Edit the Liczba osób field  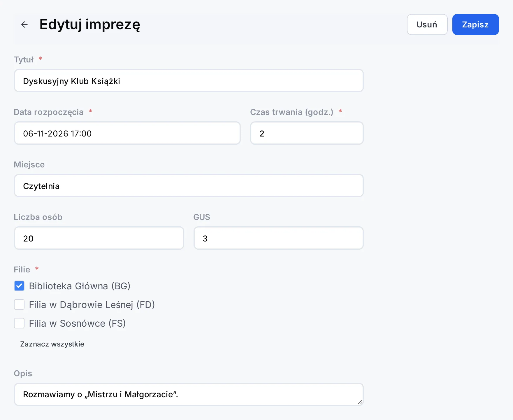[99, 238]
